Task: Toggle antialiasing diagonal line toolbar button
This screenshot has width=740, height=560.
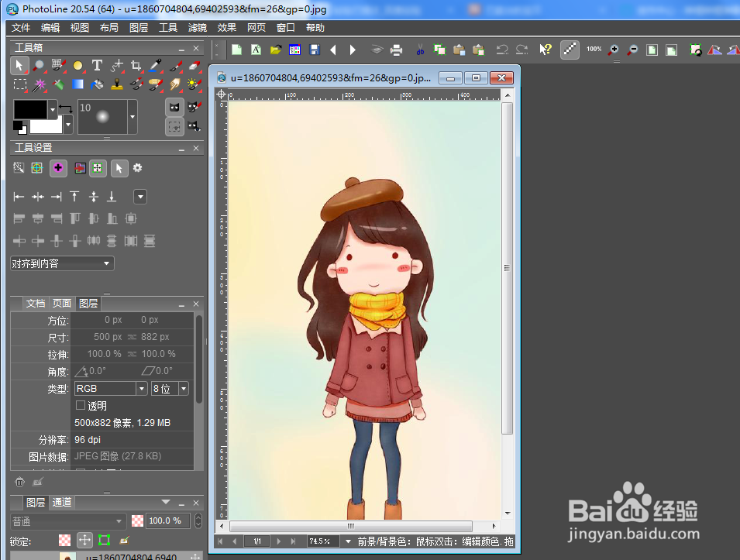Action: point(570,50)
